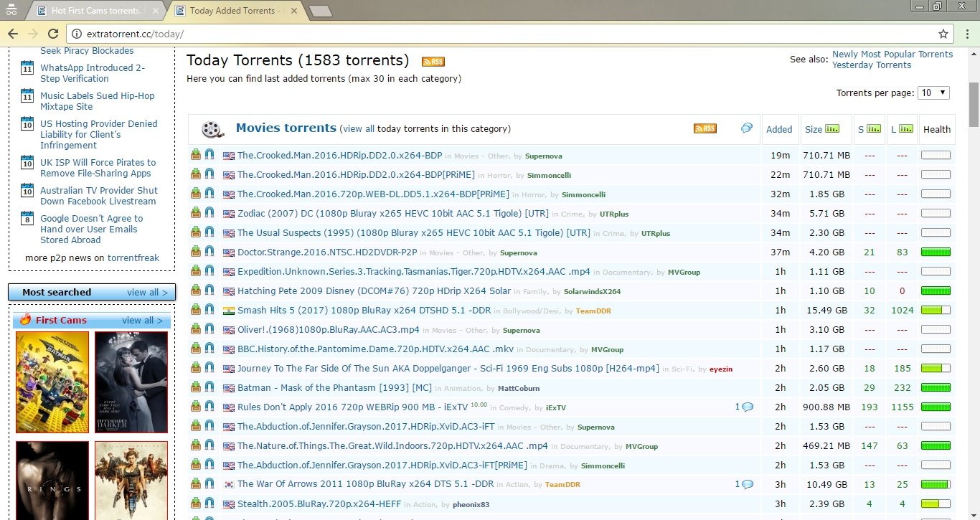980x520 pixels.
Task: Click health bar of Stealth.2005 row
Action: 936,504
